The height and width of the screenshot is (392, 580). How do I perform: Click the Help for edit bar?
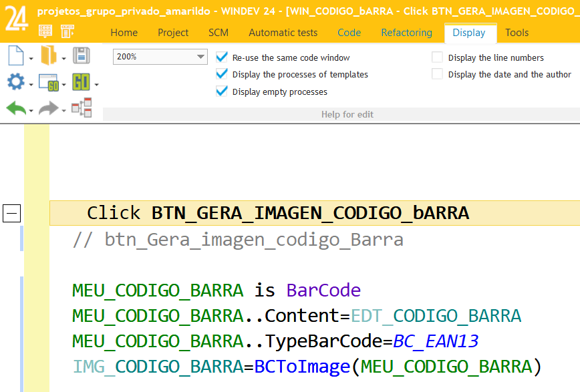tap(347, 114)
